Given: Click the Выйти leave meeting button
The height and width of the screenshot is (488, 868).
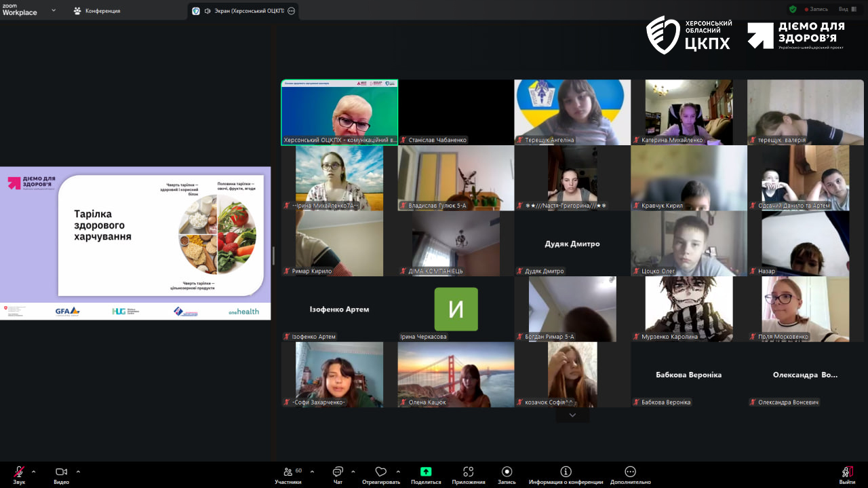Looking at the screenshot, I should pyautogui.click(x=847, y=472).
